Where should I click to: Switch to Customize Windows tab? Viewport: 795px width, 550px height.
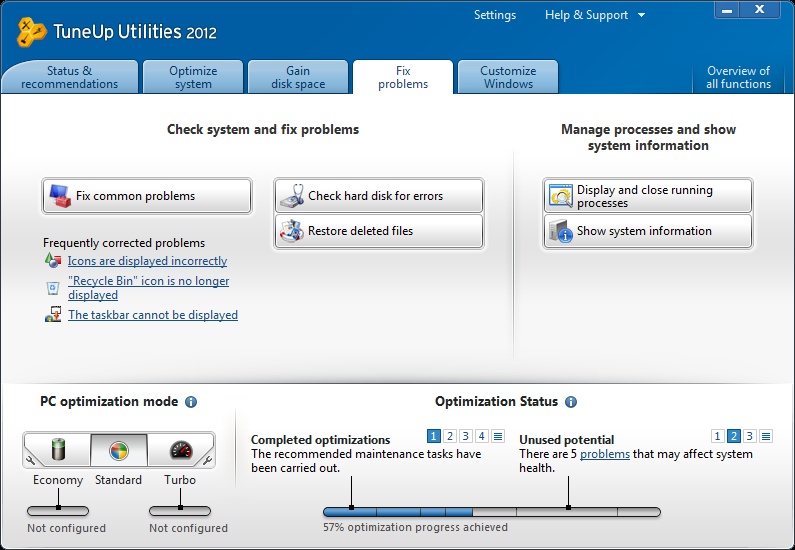click(508, 77)
